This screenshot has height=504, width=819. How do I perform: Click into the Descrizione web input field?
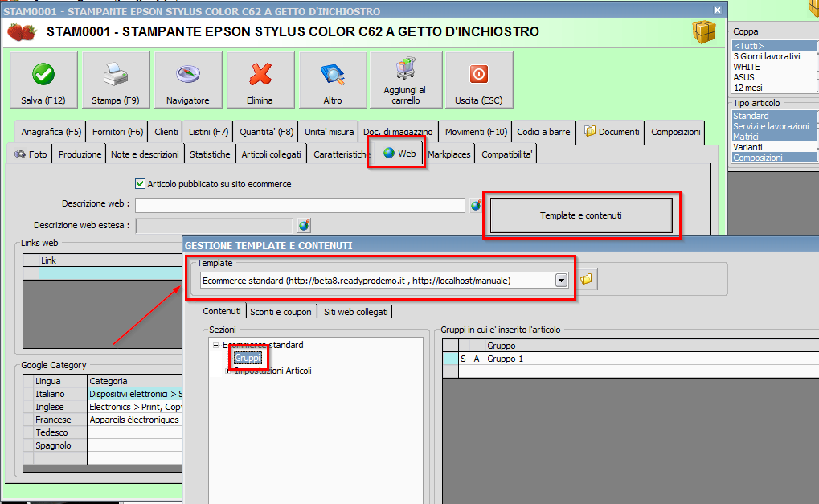point(300,205)
